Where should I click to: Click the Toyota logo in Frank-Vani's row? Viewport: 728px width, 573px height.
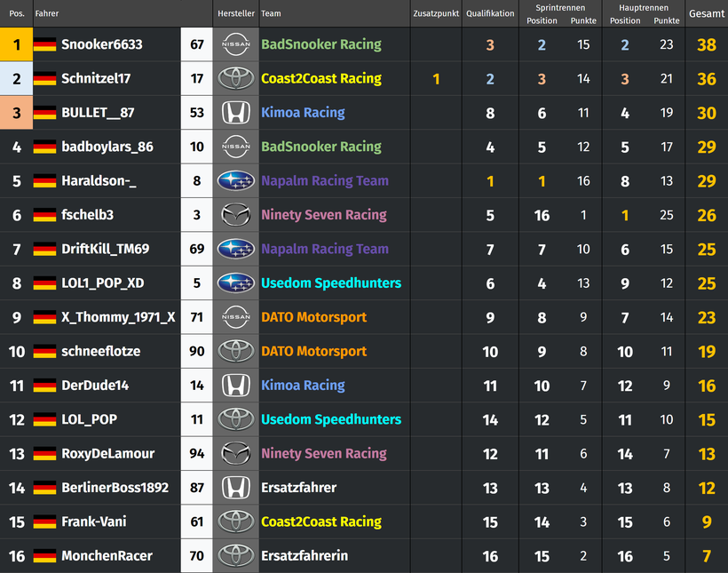coord(236,521)
